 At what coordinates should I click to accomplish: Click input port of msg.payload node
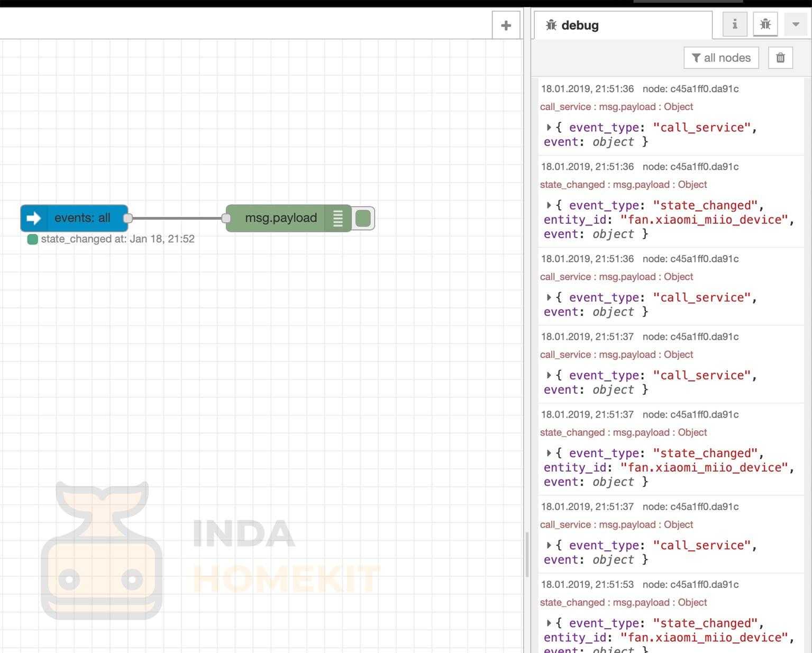pos(226,218)
